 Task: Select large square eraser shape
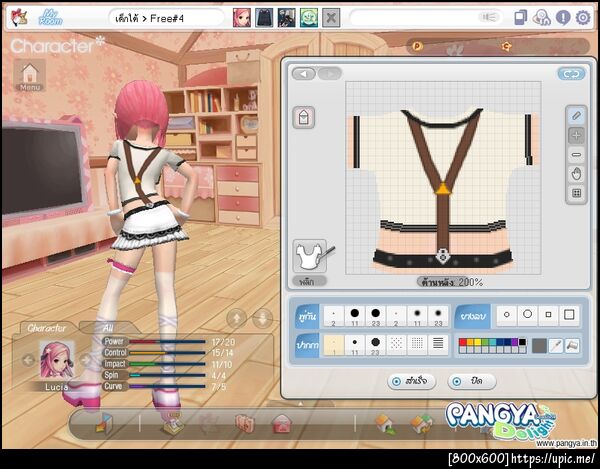pyautogui.click(x=569, y=315)
